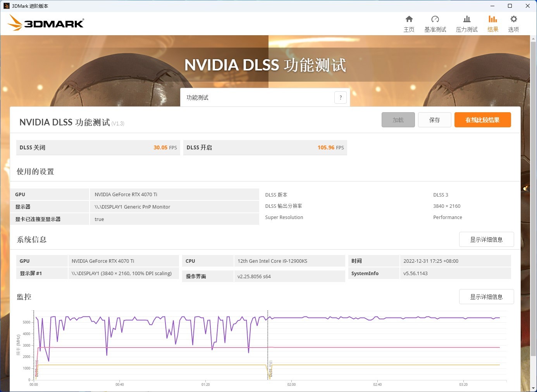Viewport: 537px width, 392px height.
Task: Select the DLSS 开启 result bar
Action: click(265, 147)
